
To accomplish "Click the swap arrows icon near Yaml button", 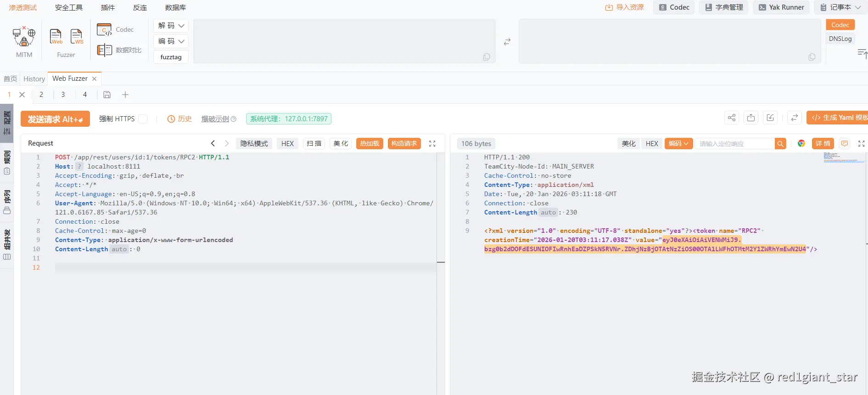I will click(794, 118).
